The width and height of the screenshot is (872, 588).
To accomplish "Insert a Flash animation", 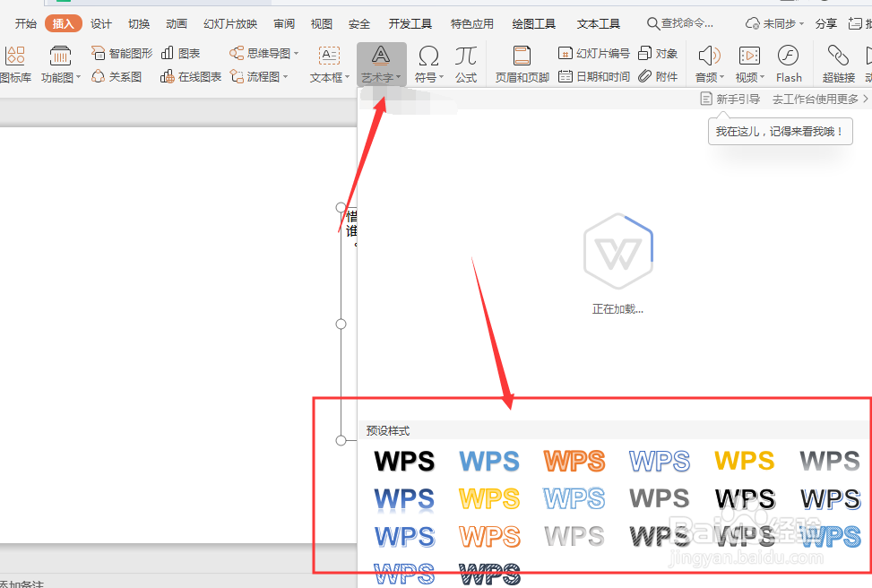I will (x=789, y=64).
